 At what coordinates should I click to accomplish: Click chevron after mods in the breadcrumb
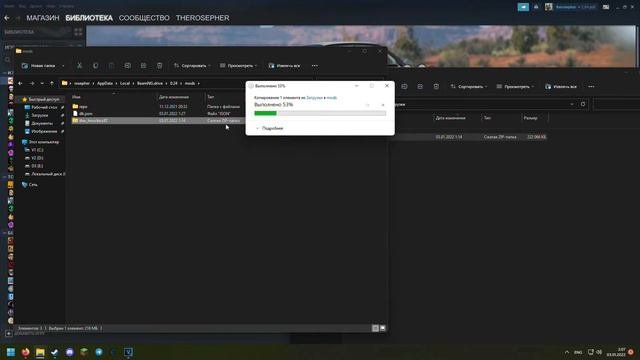click(199, 83)
